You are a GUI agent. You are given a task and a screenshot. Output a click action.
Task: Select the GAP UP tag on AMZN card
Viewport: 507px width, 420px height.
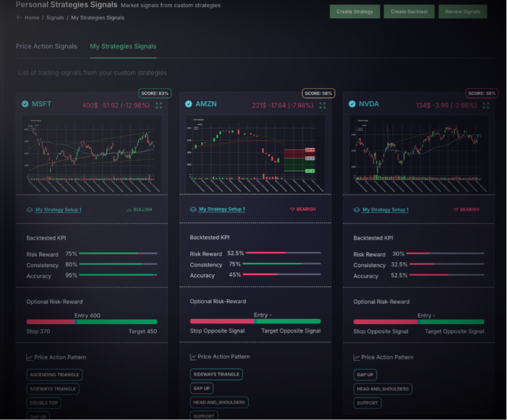(201, 389)
